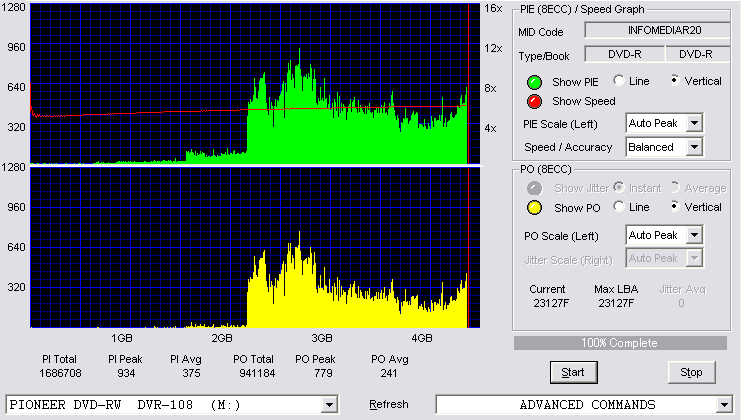
Task: Click the 3GB axis label
Action: coord(322,338)
